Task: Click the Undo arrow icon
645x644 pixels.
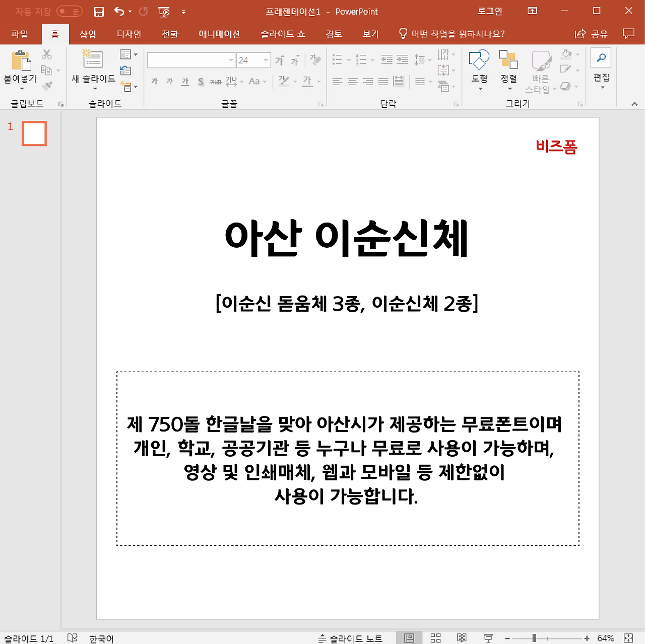Action: coord(119,11)
